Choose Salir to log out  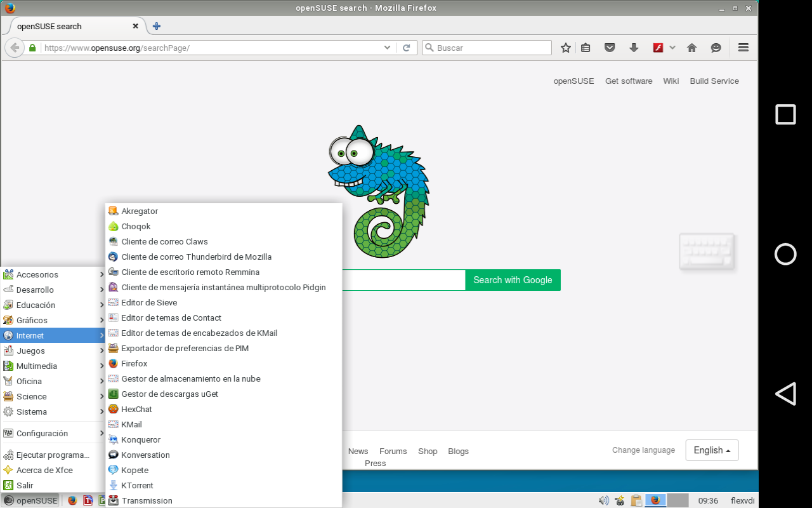coord(53,485)
